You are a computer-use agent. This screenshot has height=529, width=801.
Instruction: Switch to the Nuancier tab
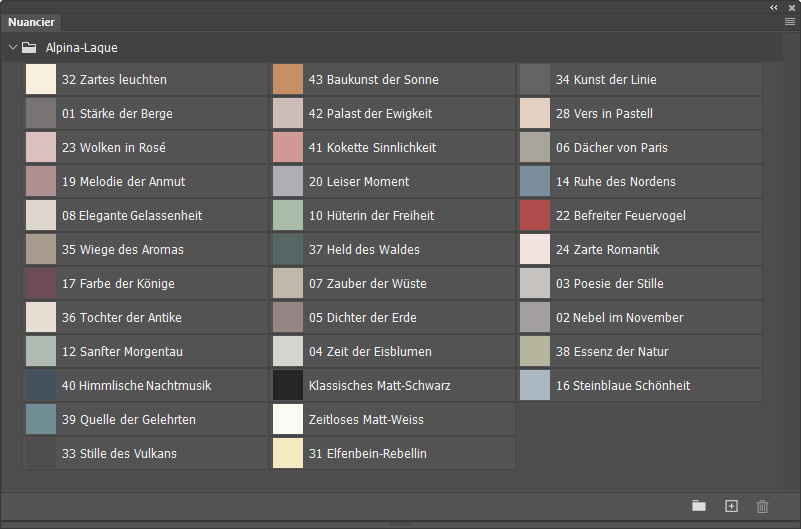point(31,22)
